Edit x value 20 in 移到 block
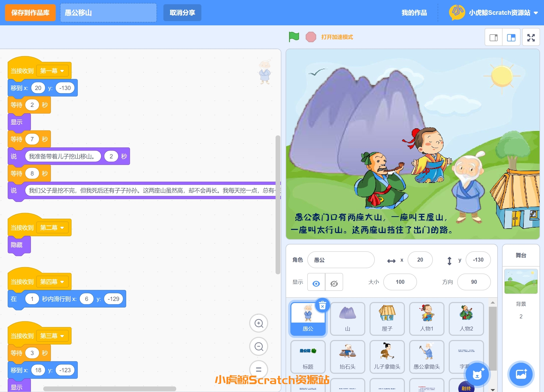This screenshot has width=544, height=392. tap(38, 88)
